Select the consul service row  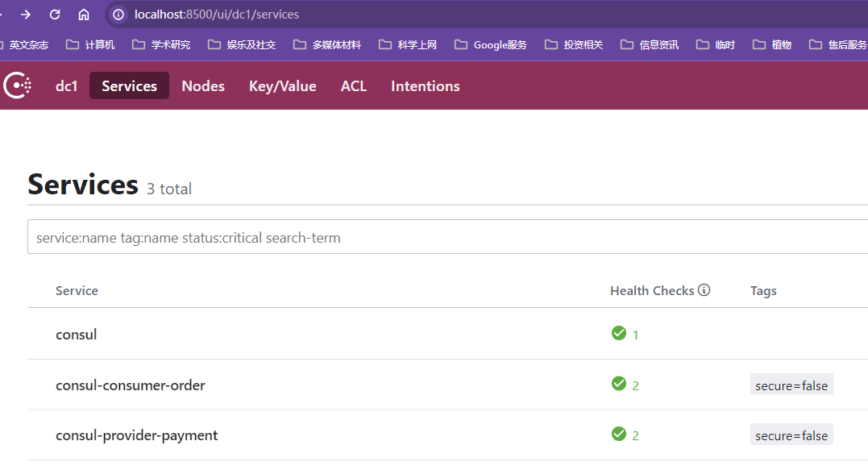pos(77,334)
